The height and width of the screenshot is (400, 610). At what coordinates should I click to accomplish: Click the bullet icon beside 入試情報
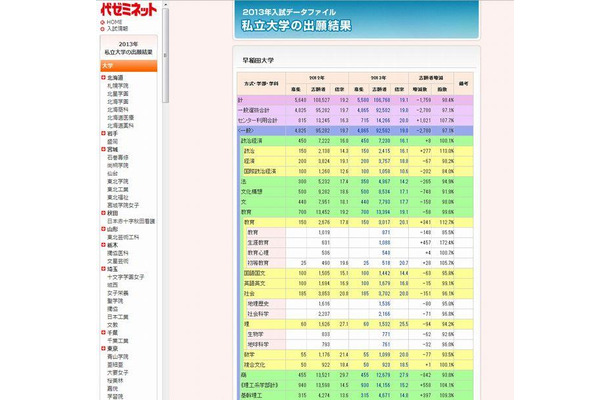click(x=102, y=29)
